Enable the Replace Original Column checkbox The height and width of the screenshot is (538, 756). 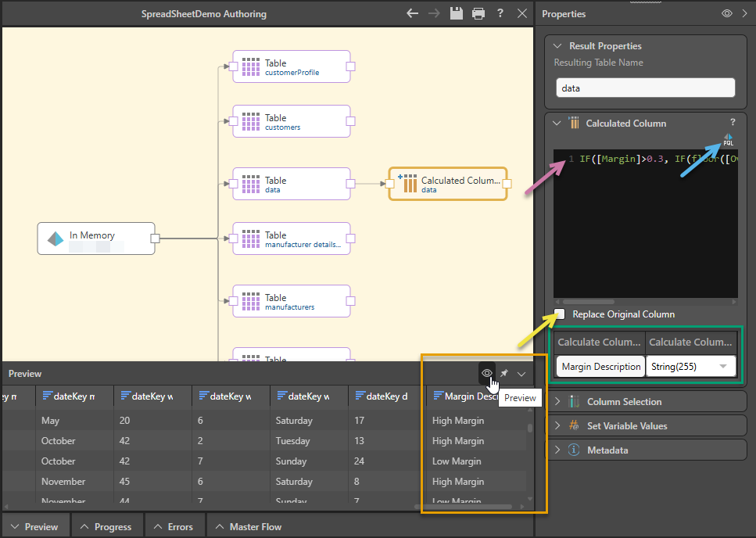(560, 314)
